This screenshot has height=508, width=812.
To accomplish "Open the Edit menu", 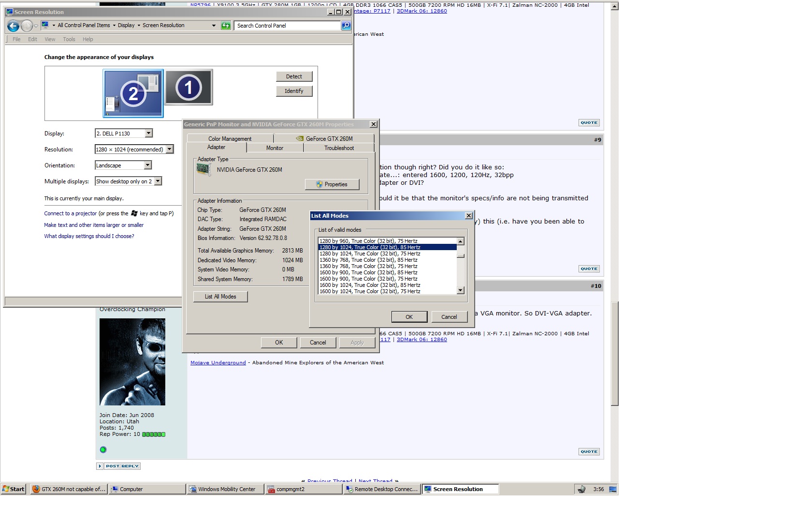I will [32, 39].
